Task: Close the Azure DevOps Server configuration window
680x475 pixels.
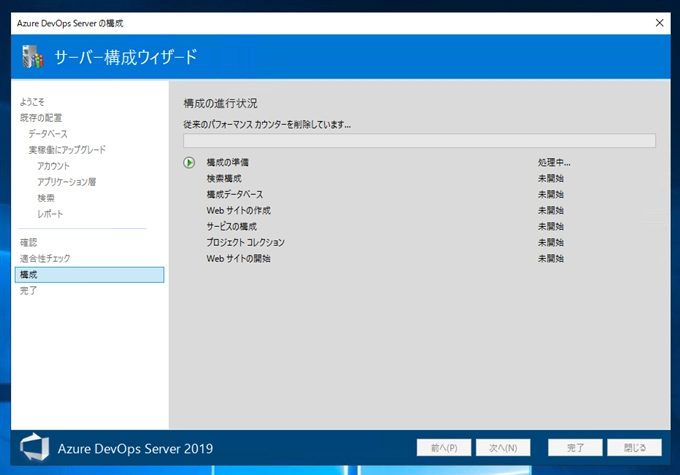Action: coord(659,23)
